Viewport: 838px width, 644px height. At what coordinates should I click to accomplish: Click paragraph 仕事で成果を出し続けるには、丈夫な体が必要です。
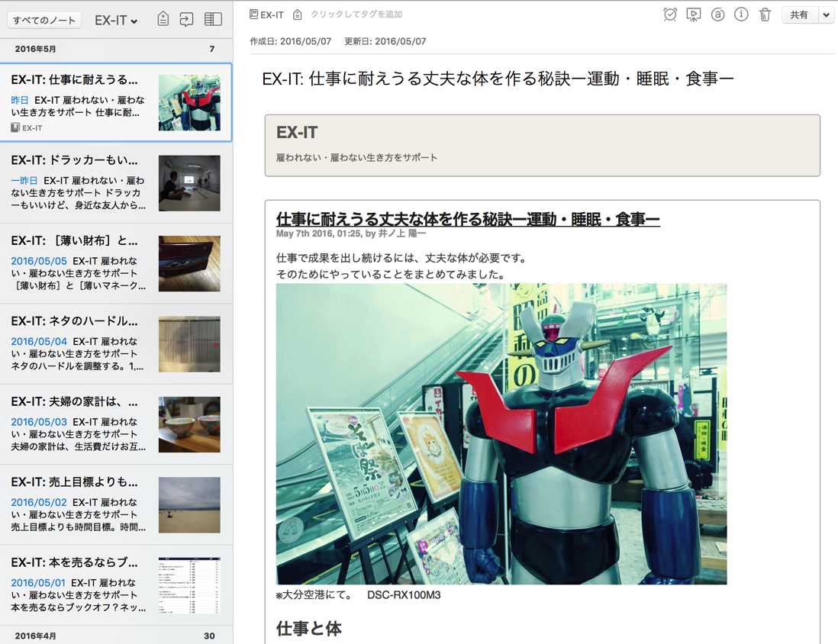(402, 258)
